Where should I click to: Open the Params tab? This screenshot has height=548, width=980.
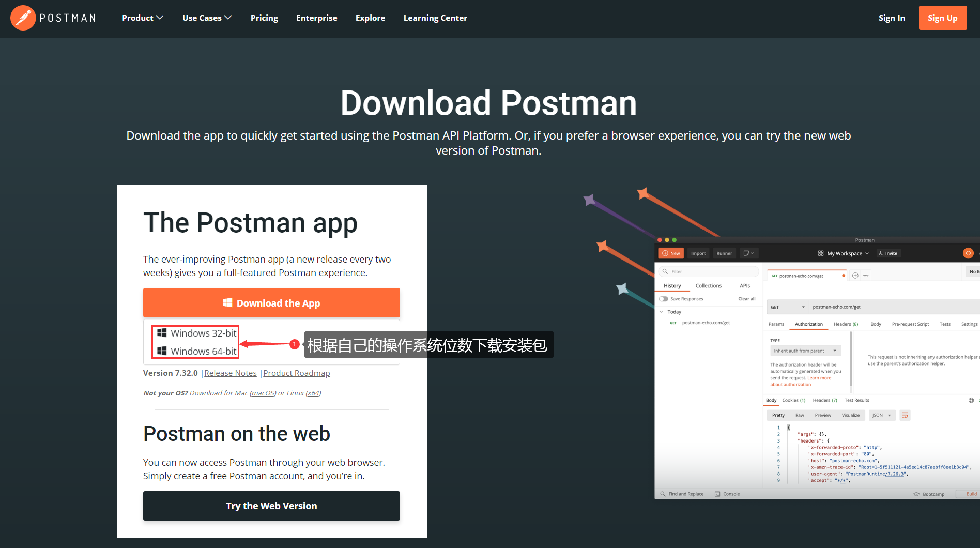776,324
